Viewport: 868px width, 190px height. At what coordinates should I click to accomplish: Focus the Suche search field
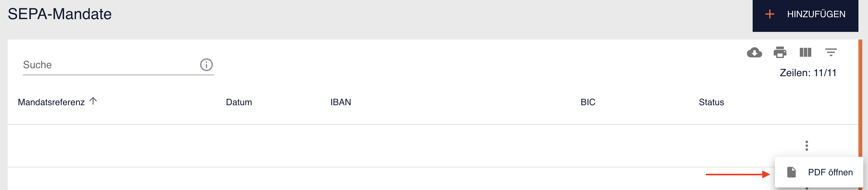click(108, 65)
